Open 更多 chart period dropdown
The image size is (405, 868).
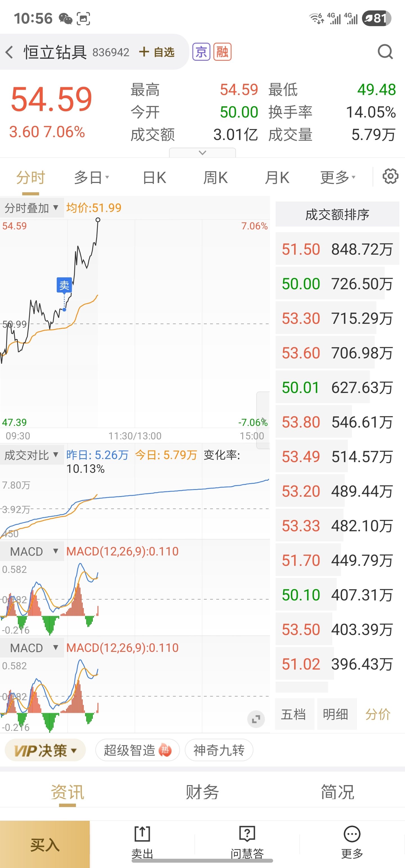click(x=337, y=177)
